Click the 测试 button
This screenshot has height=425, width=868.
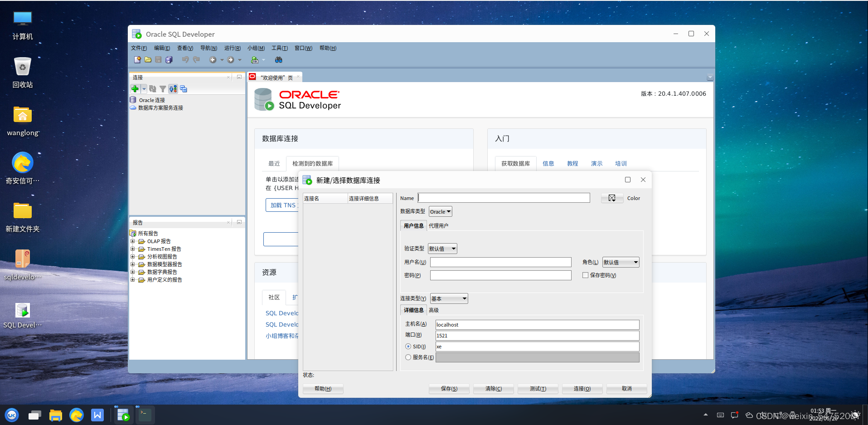point(538,389)
